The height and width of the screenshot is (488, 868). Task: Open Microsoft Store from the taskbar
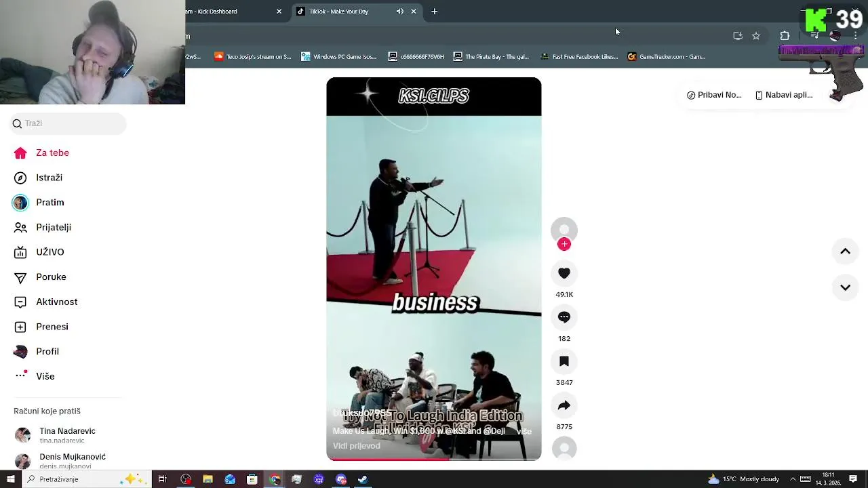pos(252,479)
